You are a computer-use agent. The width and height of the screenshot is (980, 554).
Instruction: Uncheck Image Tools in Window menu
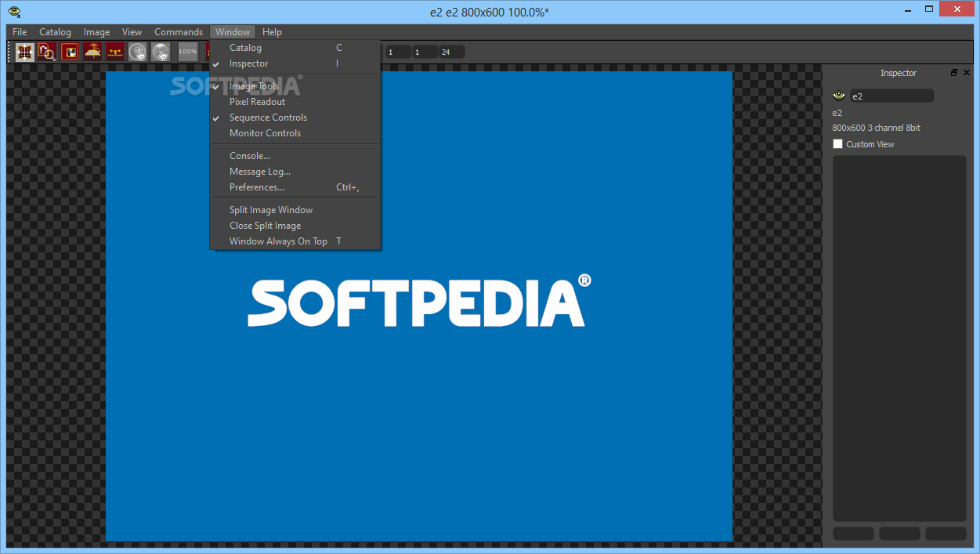295,86
